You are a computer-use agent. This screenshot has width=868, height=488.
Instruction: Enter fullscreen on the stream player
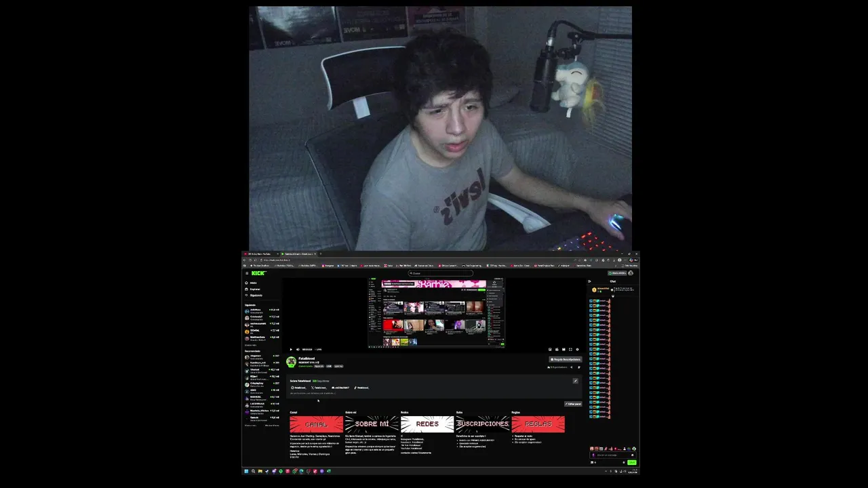[570, 349]
